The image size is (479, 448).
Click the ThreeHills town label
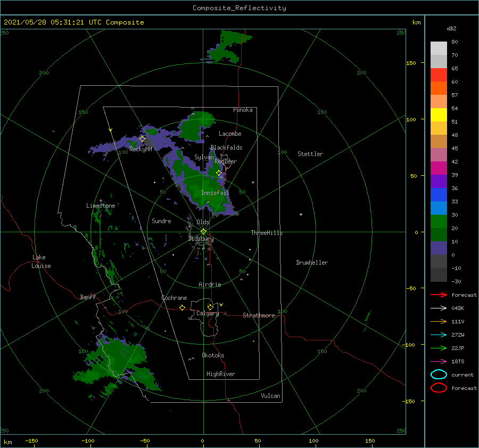[x=267, y=233]
